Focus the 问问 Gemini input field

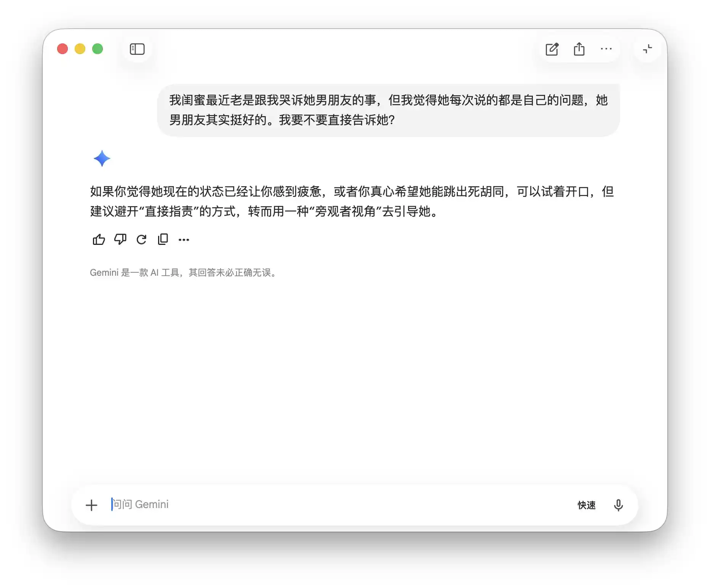[339, 505]
